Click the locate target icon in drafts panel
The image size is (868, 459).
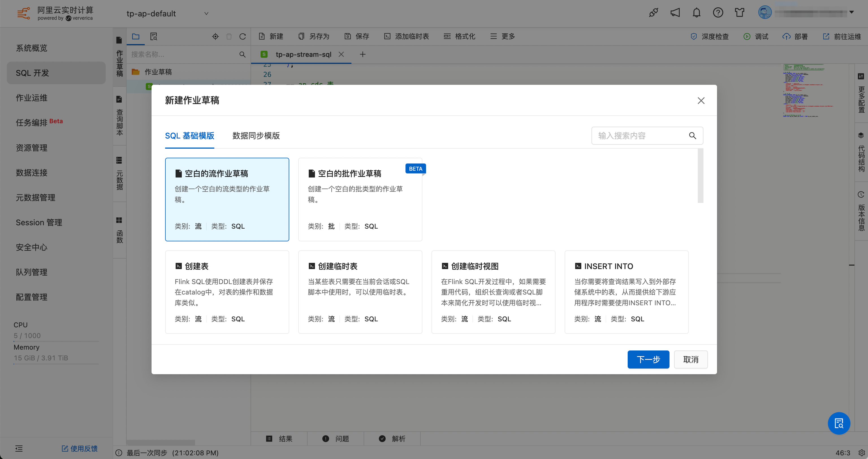click(x=215, y=36)
